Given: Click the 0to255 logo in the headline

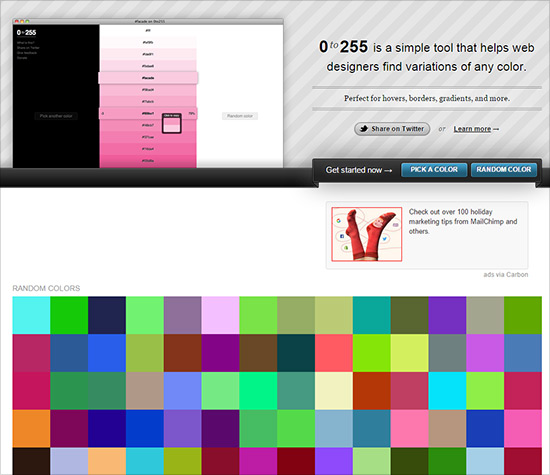Looking at the screenshot, I should (x=343, y=47).
